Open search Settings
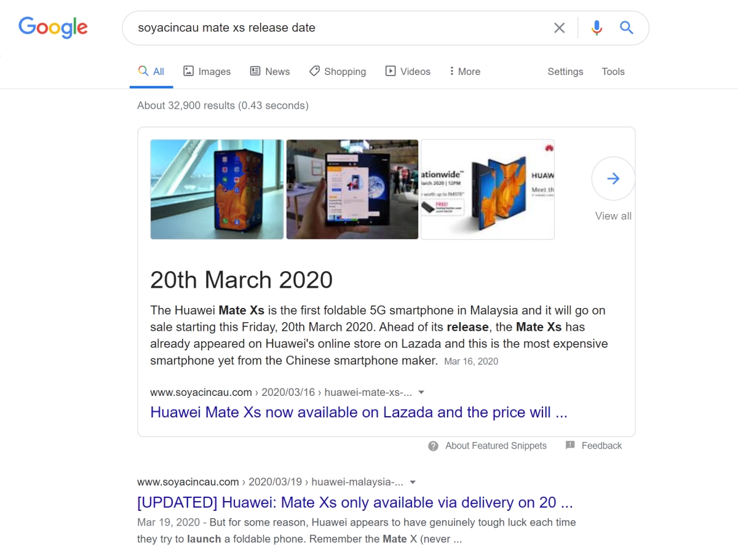The width and height of the screenshot is (738, 560). pyautogui.click(x=565, y=71)
